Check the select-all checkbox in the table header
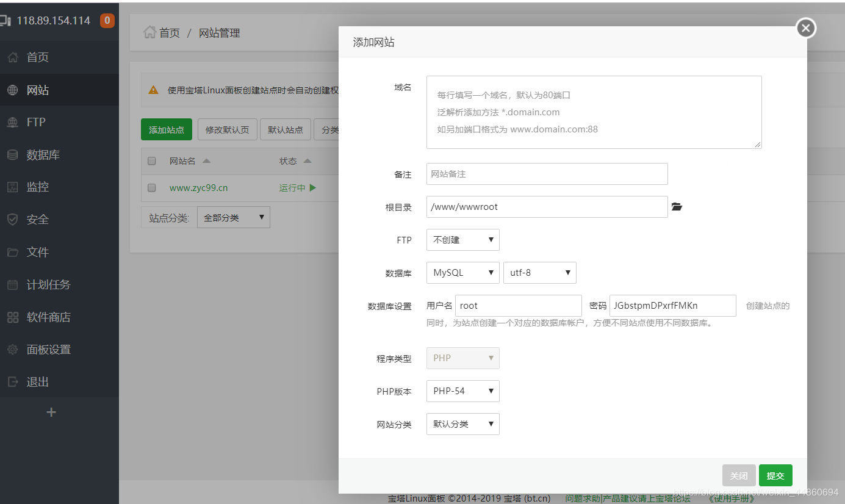This screenshot has width=845, height=504. (152, 161)
